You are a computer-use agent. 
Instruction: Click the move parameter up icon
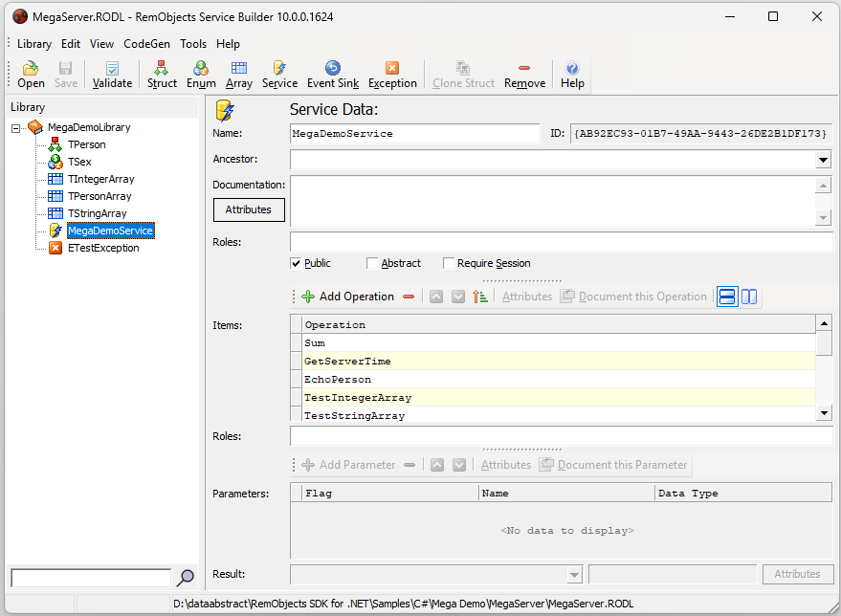click(x=437, y=465)
